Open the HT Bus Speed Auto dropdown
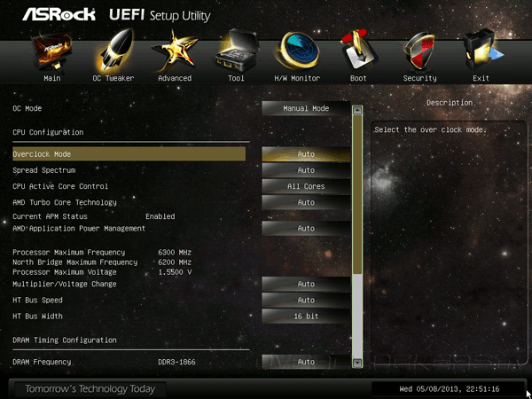This screenshot has width=532, height=399. click(306, 301)
